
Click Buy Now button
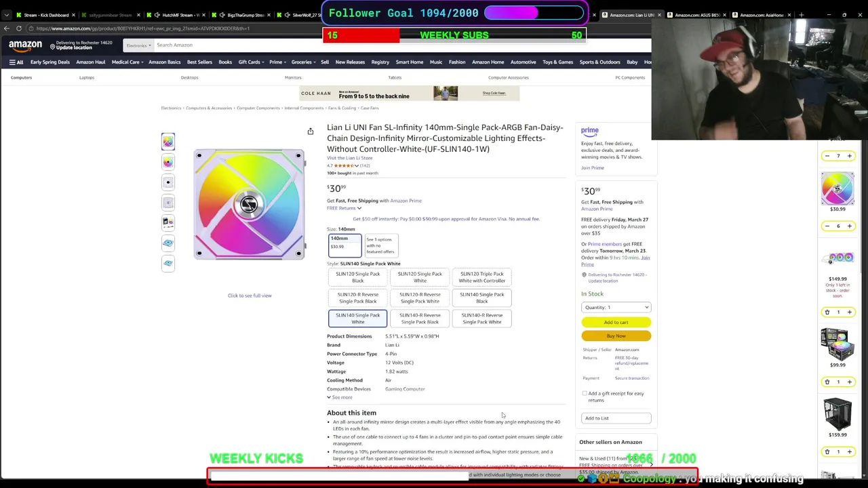pyautogui.click(x=616, y=336)
